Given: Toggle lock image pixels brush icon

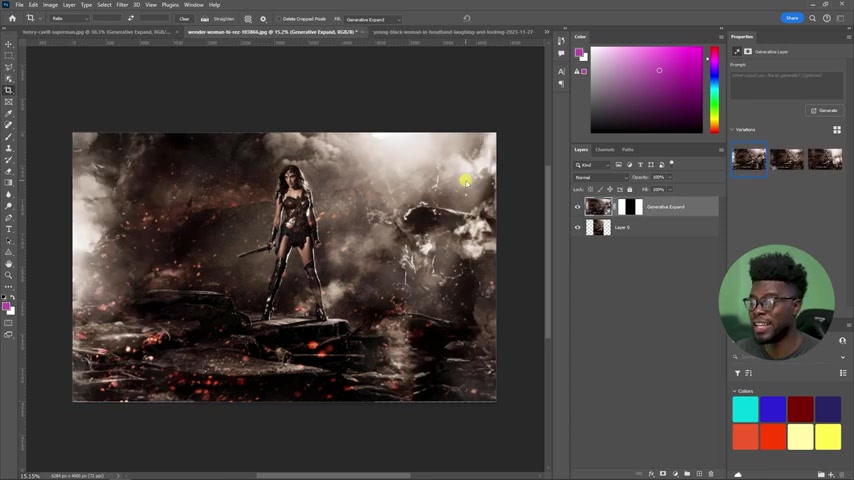Looking at the screenshot, I should pyautogui.click(x=600, y=190).
